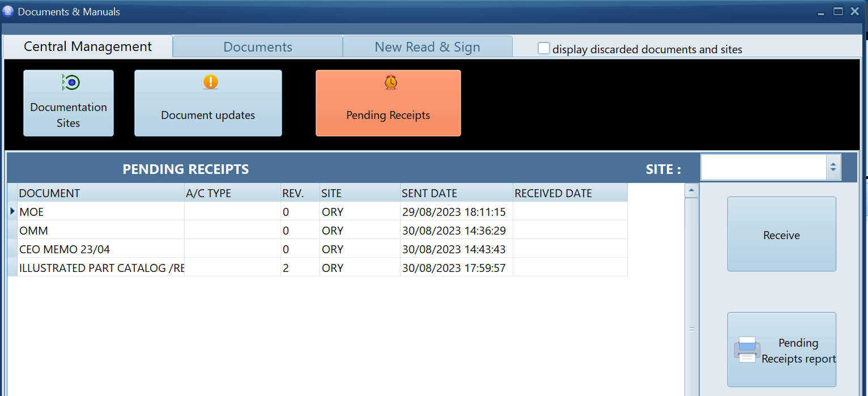Print the Pending Receipts report
The width and height of the screenshot is (868, 396).
tap(781, 350)
